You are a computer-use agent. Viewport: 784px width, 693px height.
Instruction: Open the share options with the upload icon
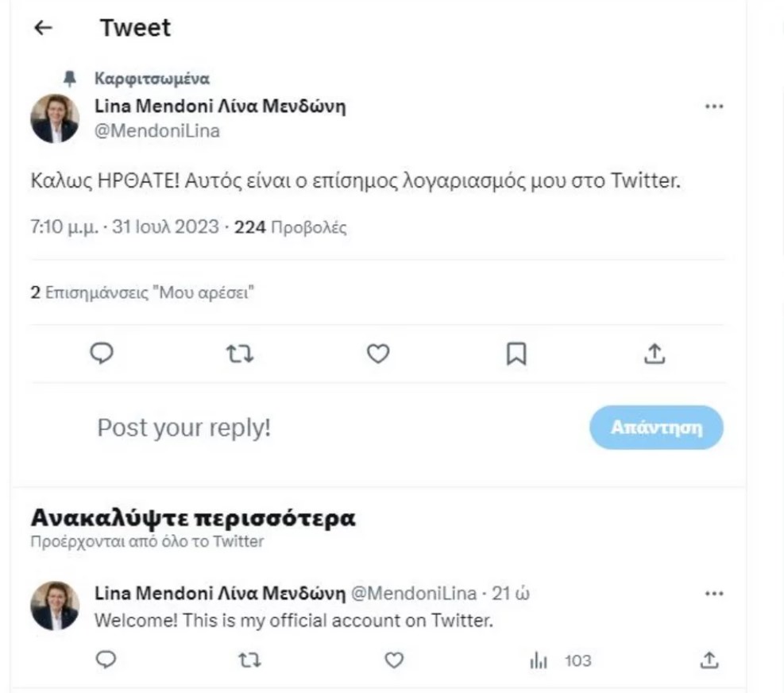(x=655, y=354)
